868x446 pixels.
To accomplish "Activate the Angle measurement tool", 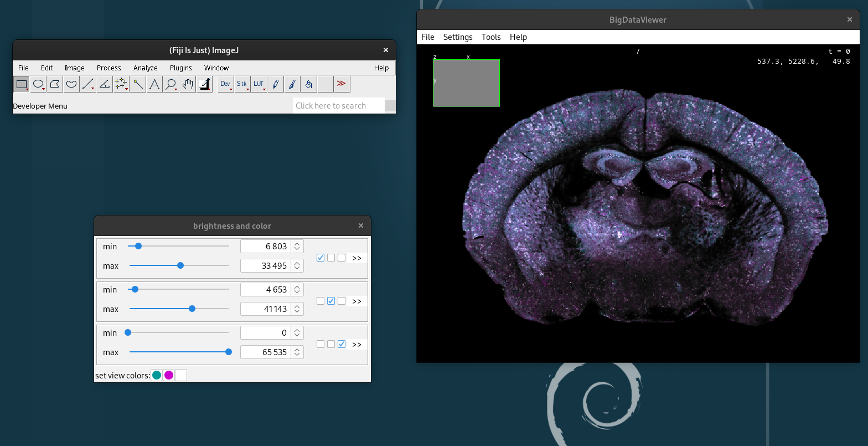I will 105,84.
